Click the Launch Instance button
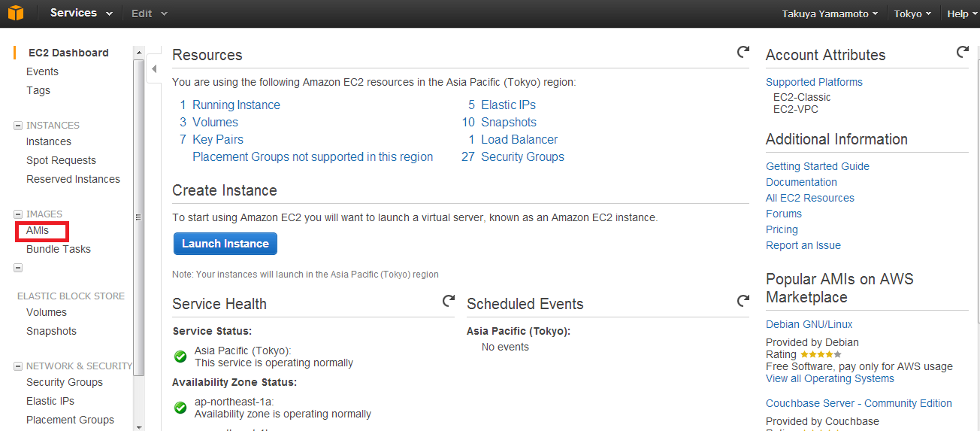The height and width of the screenshot is (431, 980). 225,244
